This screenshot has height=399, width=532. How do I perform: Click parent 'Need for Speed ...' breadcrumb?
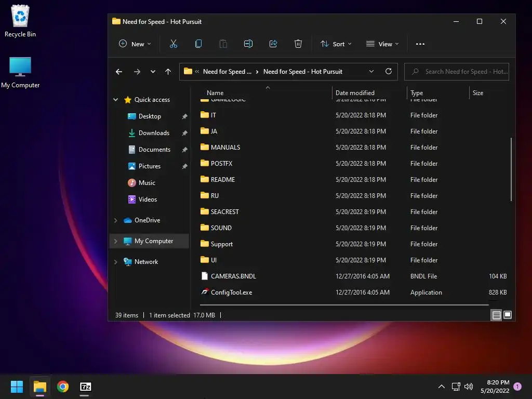[227, 72]
